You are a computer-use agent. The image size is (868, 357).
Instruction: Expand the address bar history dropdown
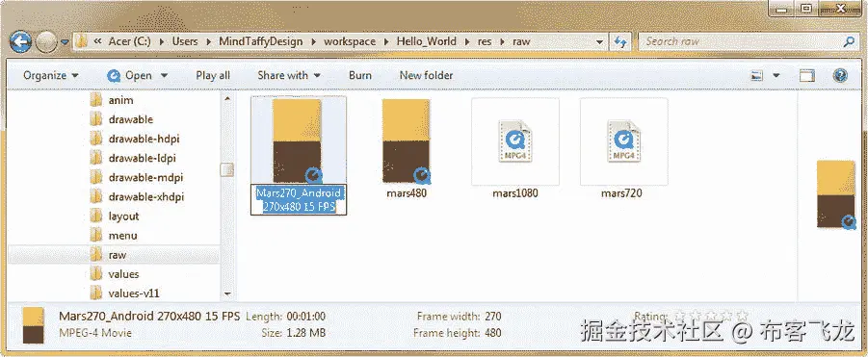coord(600,42)
